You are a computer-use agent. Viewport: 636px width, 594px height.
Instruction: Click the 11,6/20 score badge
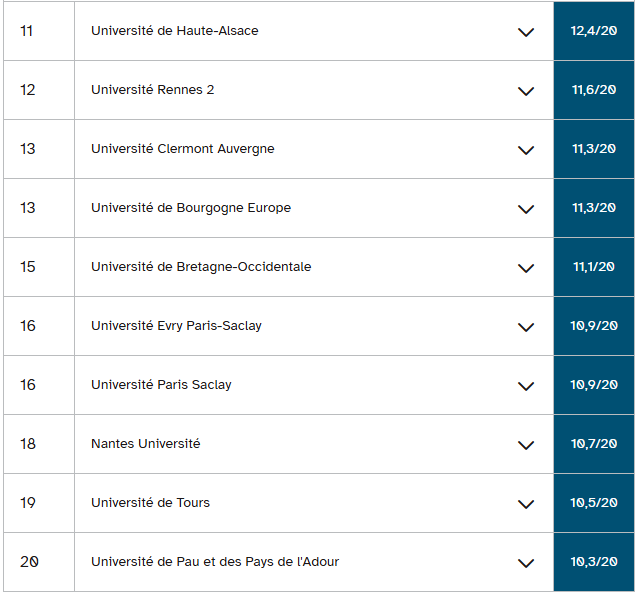coord(594,90)
